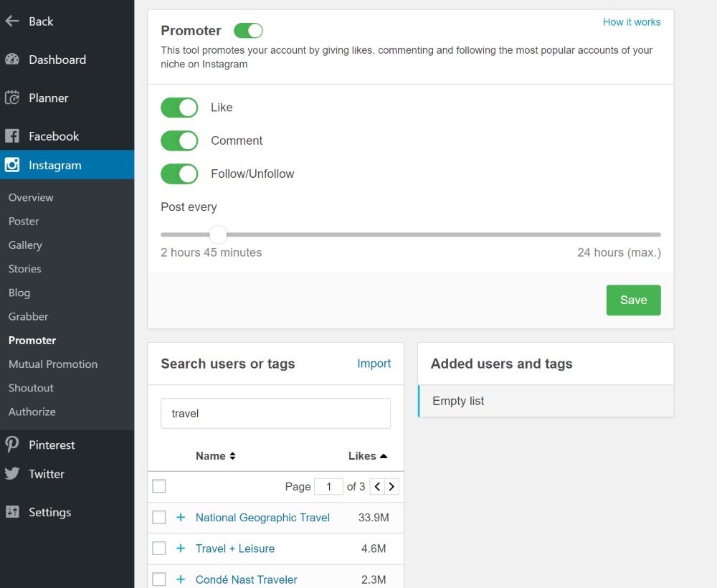
Task: Add Condé Nast Traveler with plus icon
Action: (181, 579)
